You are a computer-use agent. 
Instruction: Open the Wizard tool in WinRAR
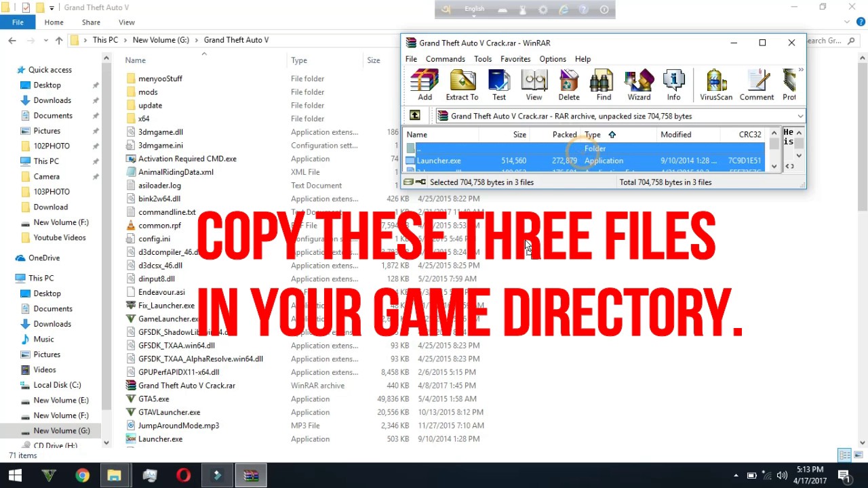point(639,85)
